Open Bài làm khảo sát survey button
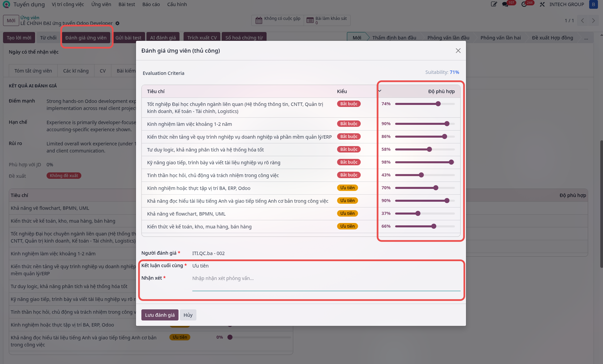 click(327, 20)
